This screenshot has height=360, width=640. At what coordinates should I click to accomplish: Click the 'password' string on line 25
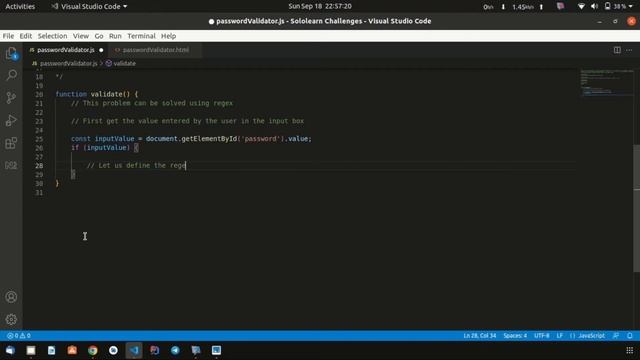click(260, 139)
